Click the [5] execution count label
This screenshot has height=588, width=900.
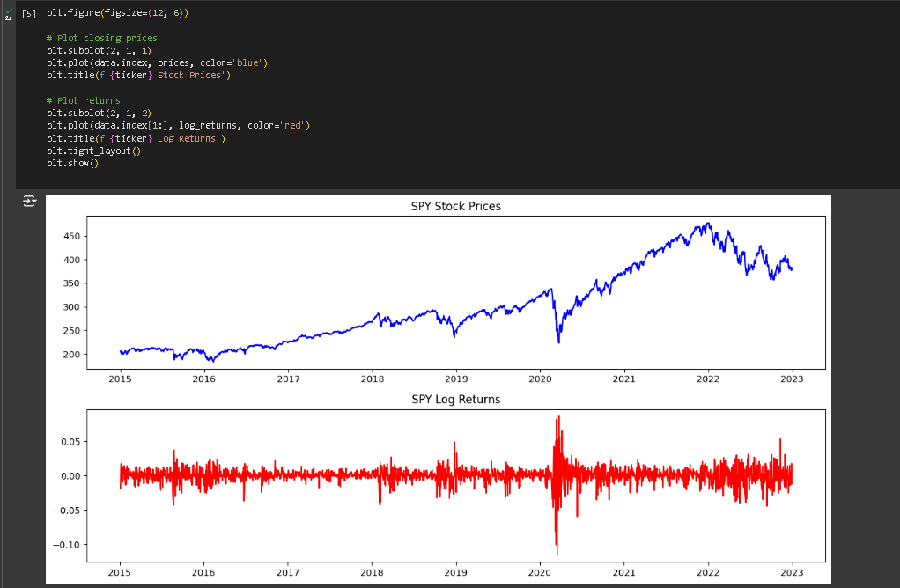click(29, 14)
